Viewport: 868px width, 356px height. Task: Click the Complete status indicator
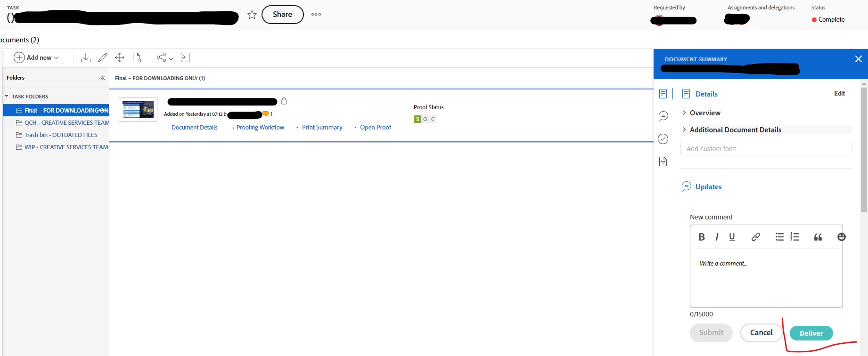[828, 19]
